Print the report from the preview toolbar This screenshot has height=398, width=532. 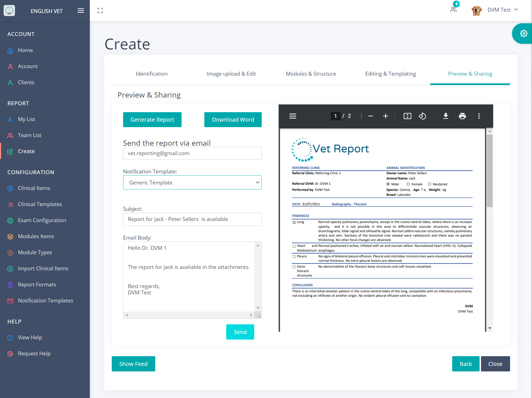click(x=462, y=116)
